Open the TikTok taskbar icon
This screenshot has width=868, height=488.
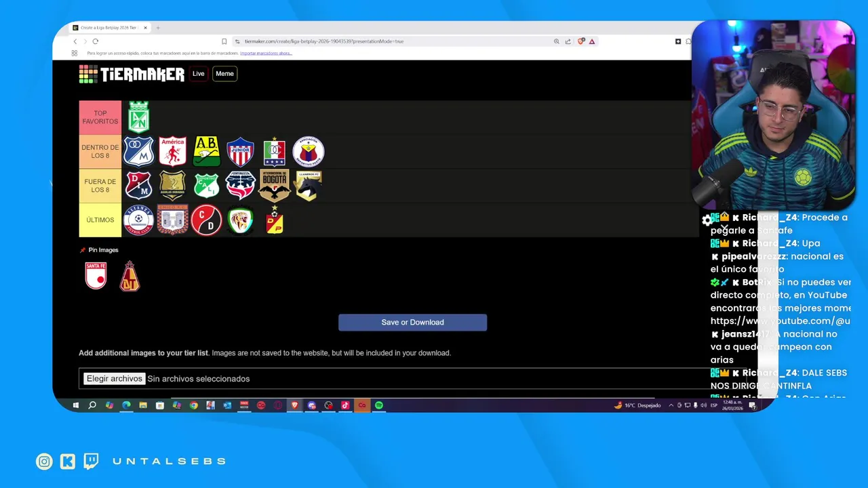point(345,405)
